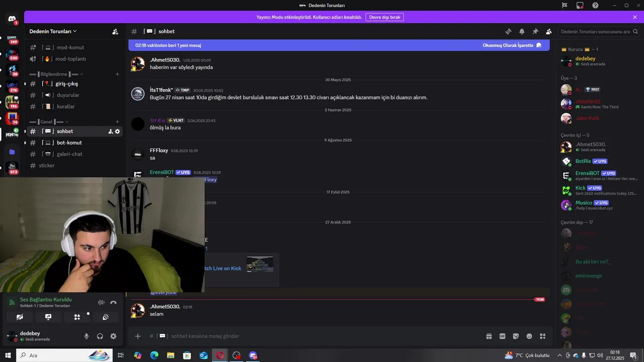
Task: Open the threads icon in channel header
Action: click(x=508, y=31)
